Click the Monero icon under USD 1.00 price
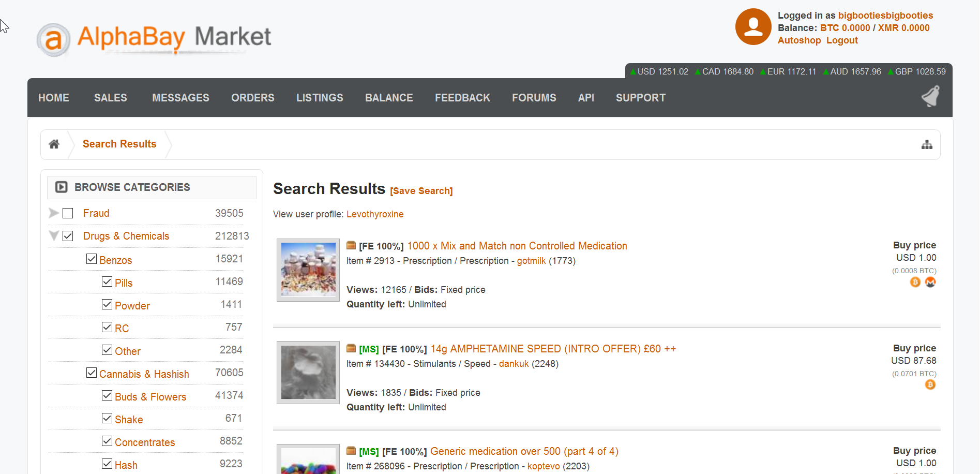 [x=930, y=282]
